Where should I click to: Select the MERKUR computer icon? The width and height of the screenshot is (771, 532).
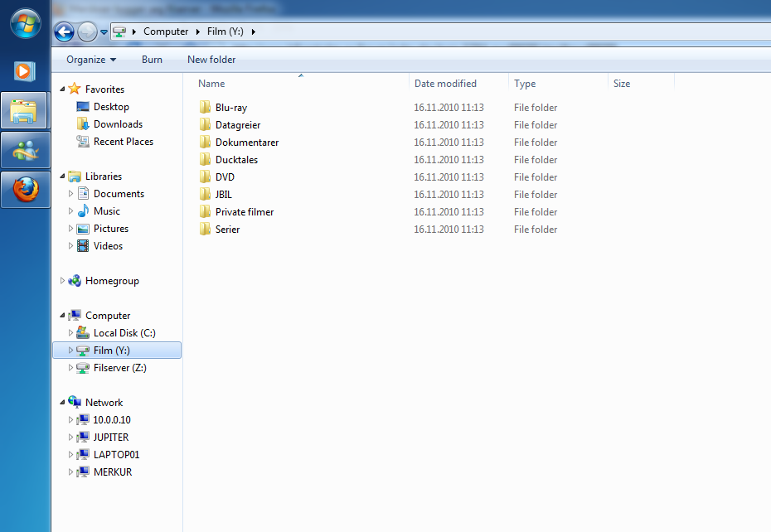pos(83,472)
